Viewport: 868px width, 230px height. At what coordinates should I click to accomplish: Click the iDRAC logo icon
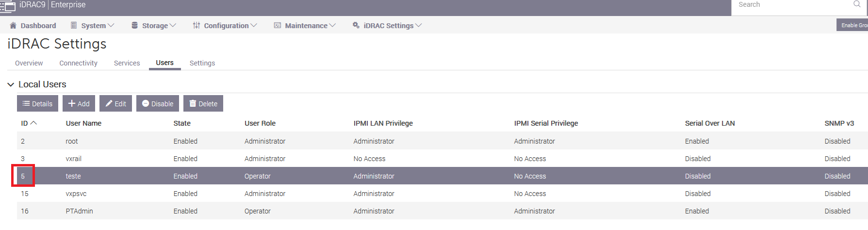coord(8,6)
